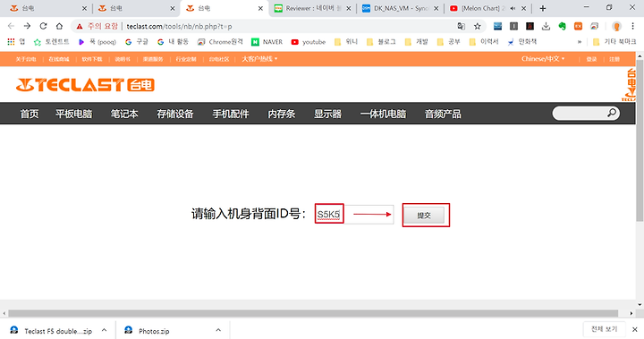644x339 pixels.
Task: Open the NAVER bookmark
Action: click(x=267, y=42)
